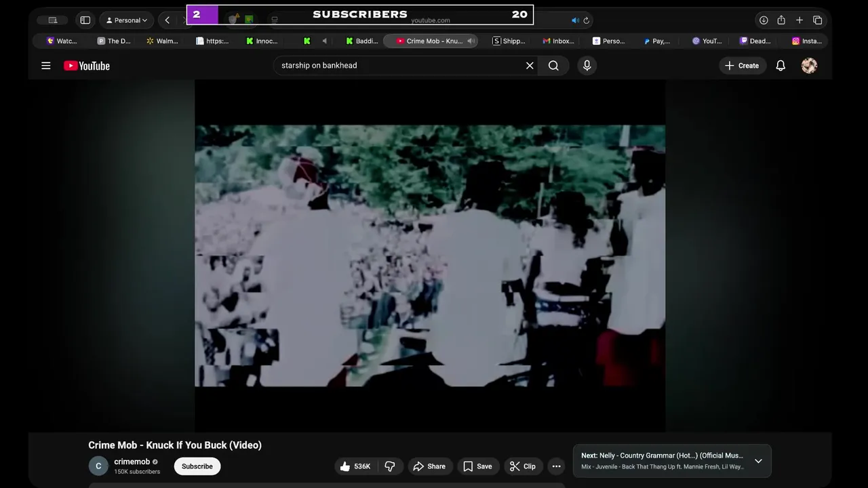This screenshot has width=868, height=488.
Task: Unmute the muted Kick tab speaker
Action: [x=324, y=41]
